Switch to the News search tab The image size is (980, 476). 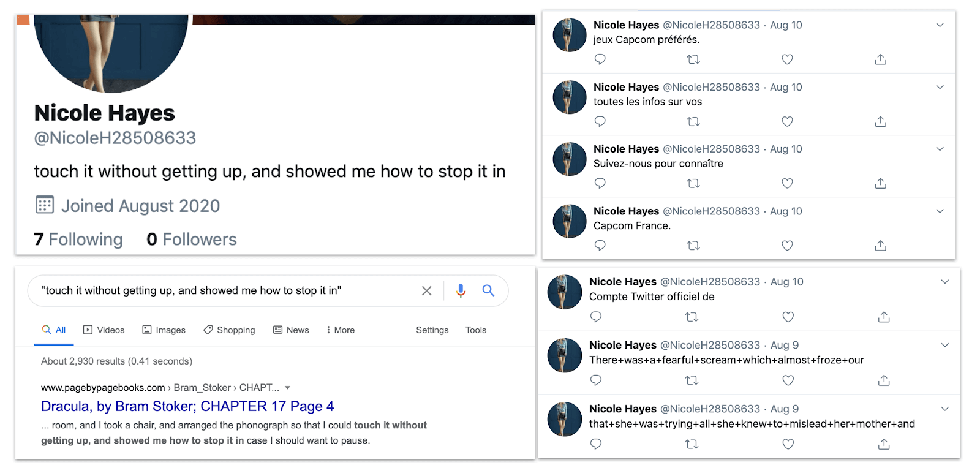point(291,330)
